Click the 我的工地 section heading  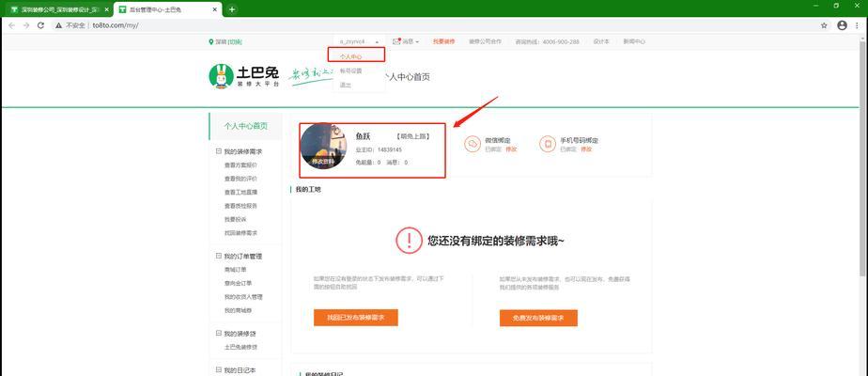click(x=308, y=189)
